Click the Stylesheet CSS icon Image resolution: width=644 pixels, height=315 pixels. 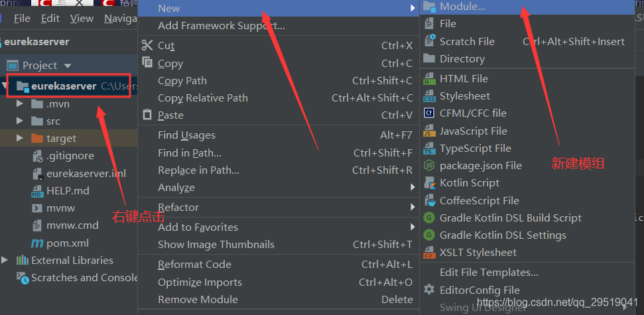pyautogui.click(x=429, y=96)
